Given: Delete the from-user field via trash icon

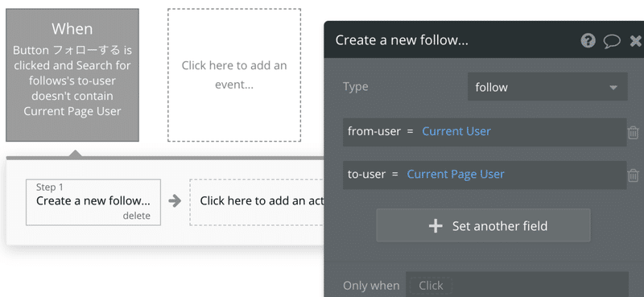Looking at the screenshot, I should click(634, 132).
